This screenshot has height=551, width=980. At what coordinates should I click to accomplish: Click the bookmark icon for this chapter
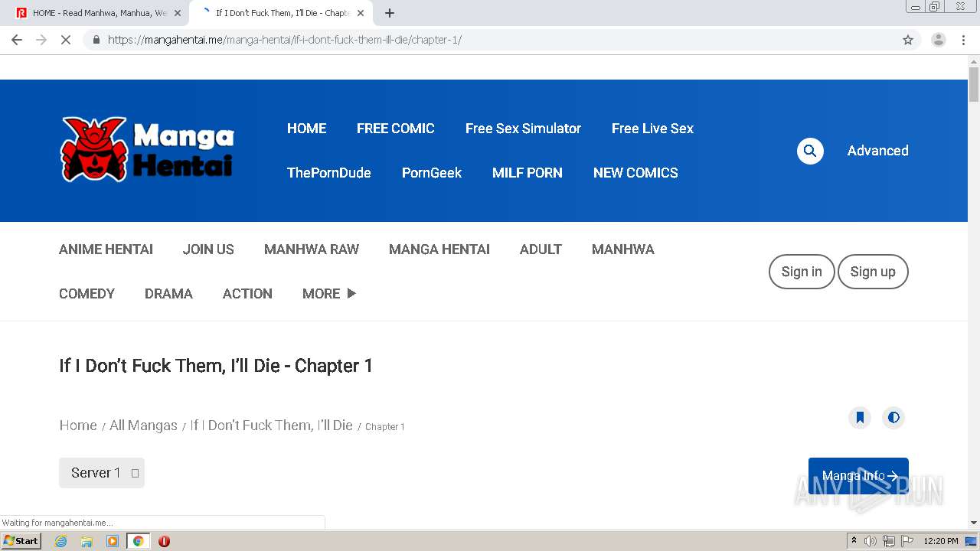click(860, 418)
